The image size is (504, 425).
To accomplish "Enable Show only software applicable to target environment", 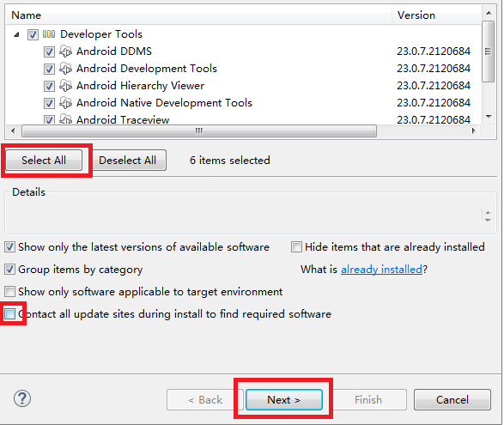I will 9,292.
